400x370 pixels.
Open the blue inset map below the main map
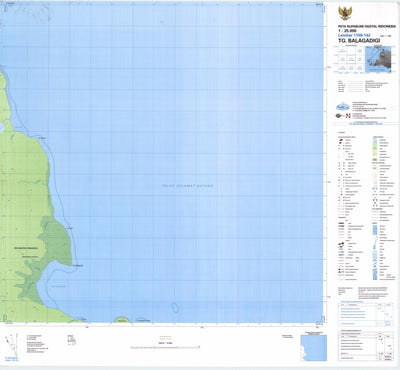coord(314,348)
